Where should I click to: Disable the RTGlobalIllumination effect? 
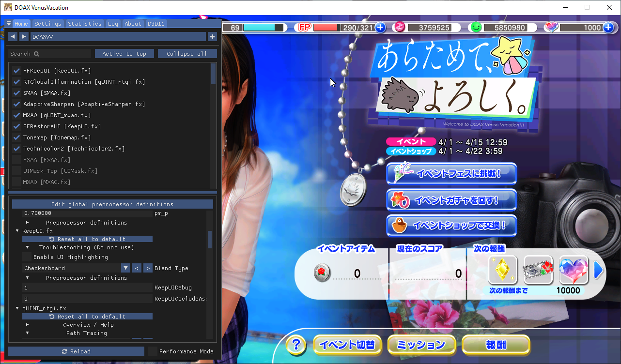pos(17,82)
